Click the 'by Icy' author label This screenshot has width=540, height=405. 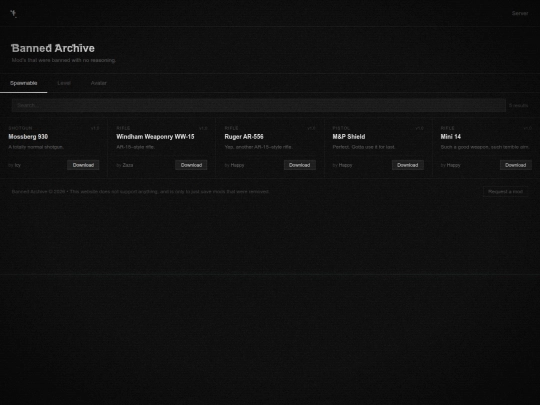[14, 165]
